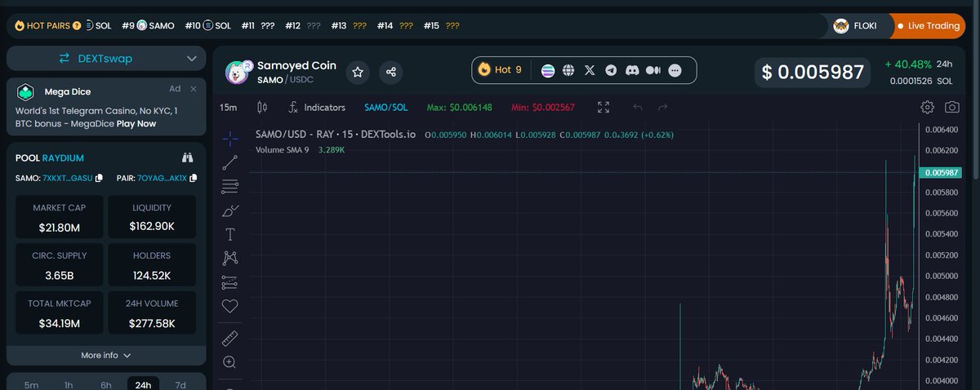Add Samoyed Coin to favorites star
Screen dimensions: 980x390
[x=358, y=72]
